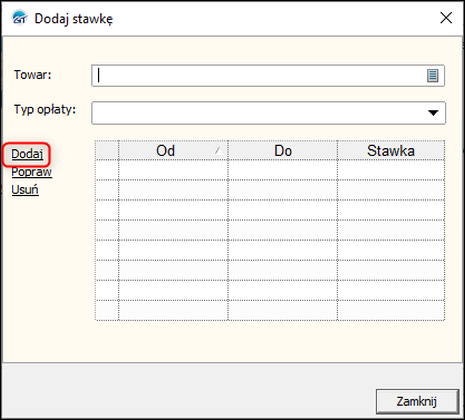Image resolution: width=465 pixels, height=420 pixels.
Task: Sort by the Od column header
Action: [x=173, y=150]
